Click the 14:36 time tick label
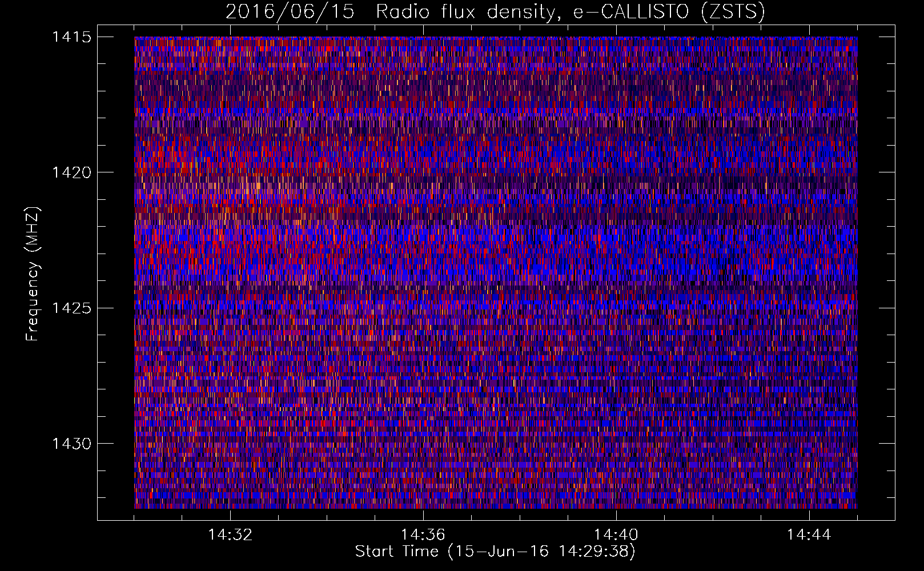The width and height of the screenshot is (924, 571). (423, 535)
